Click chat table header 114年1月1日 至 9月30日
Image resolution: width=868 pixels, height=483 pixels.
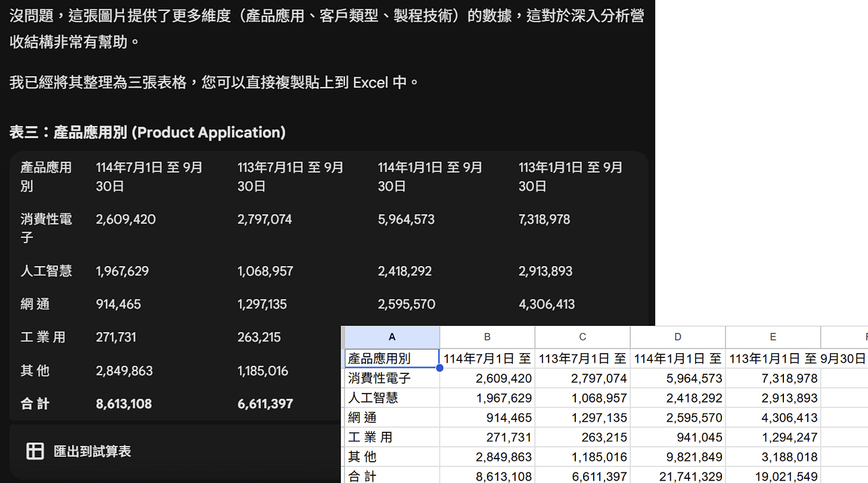click(430, 177)
